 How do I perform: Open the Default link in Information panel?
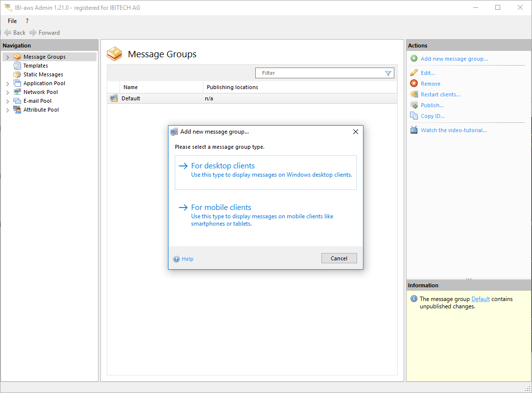click(481, 299)
